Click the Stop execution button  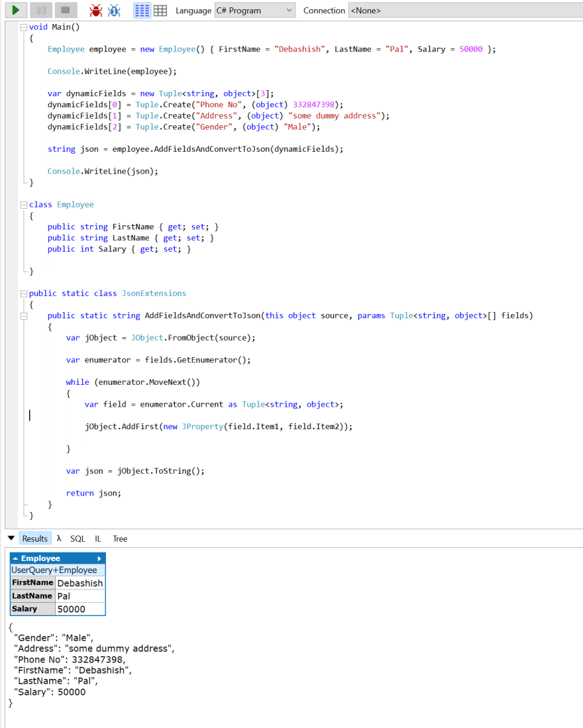coord(66,10)
